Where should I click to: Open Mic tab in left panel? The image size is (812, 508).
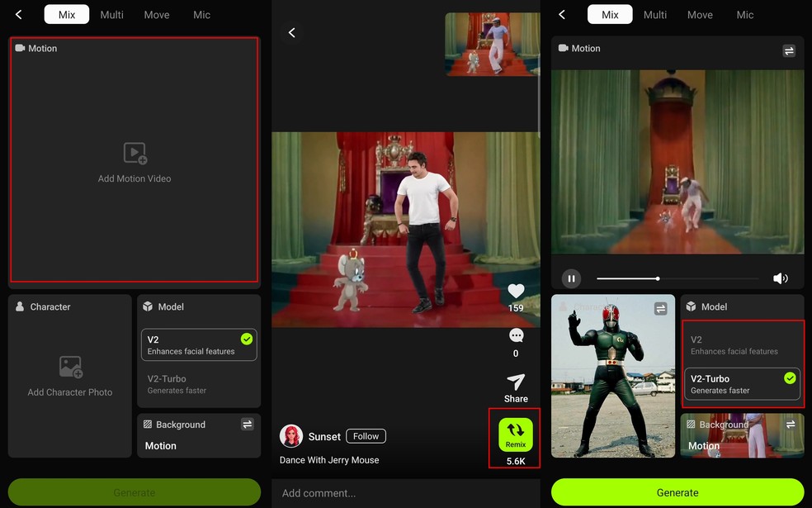(201, 15)
